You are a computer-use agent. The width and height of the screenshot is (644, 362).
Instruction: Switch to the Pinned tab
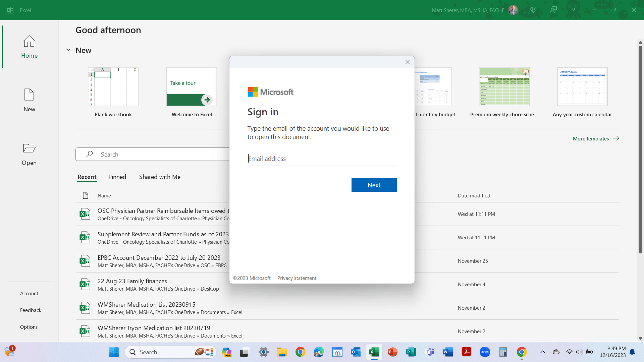pos(117,177)
